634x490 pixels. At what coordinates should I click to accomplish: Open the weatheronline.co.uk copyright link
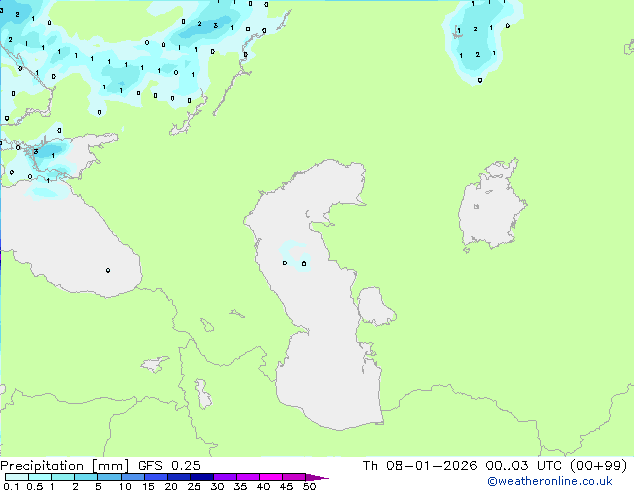[x=550, y=481]
